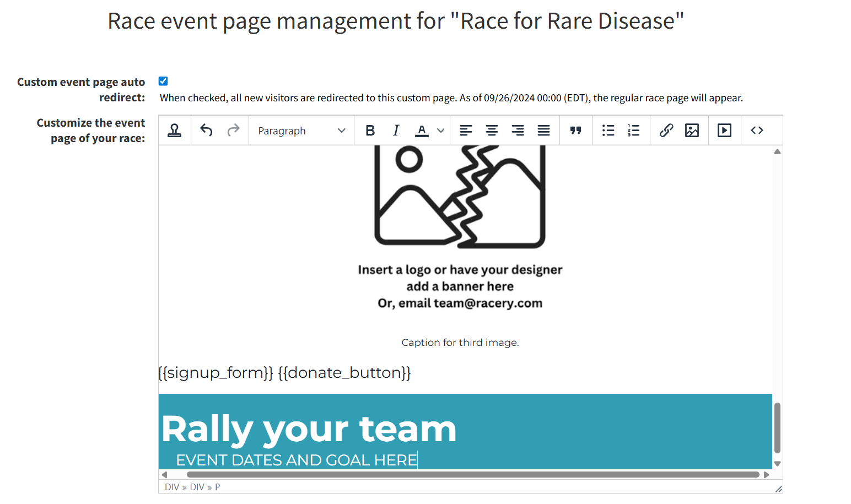Undo the last edit with the undo arrow
This screenshot has width=851, height=504.
206,130
